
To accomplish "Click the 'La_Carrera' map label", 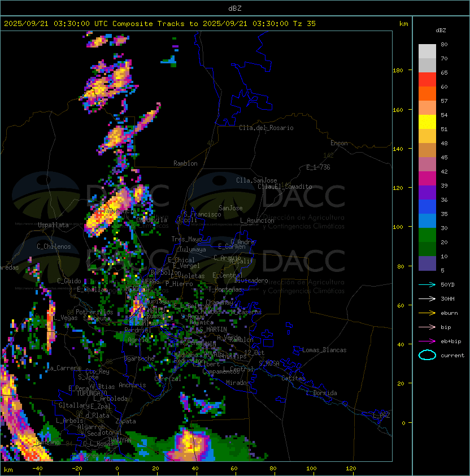I will tap(64, 368).
